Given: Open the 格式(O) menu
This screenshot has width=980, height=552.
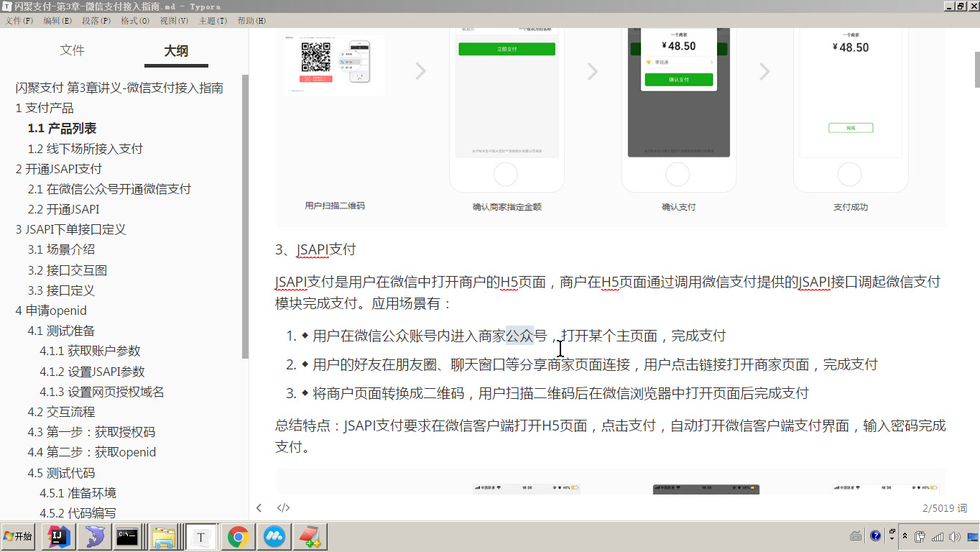Looking at the screenshot, I should [x=135, y=21].
